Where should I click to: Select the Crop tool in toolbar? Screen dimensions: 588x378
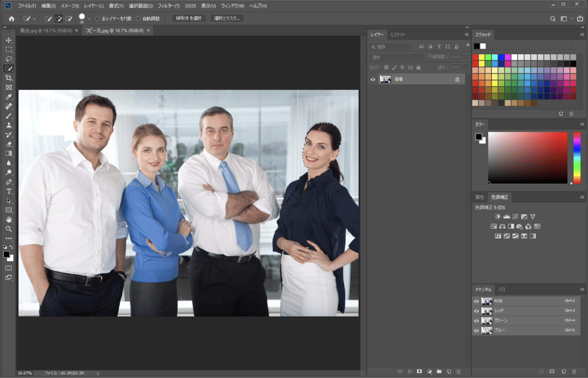point(9,78)
